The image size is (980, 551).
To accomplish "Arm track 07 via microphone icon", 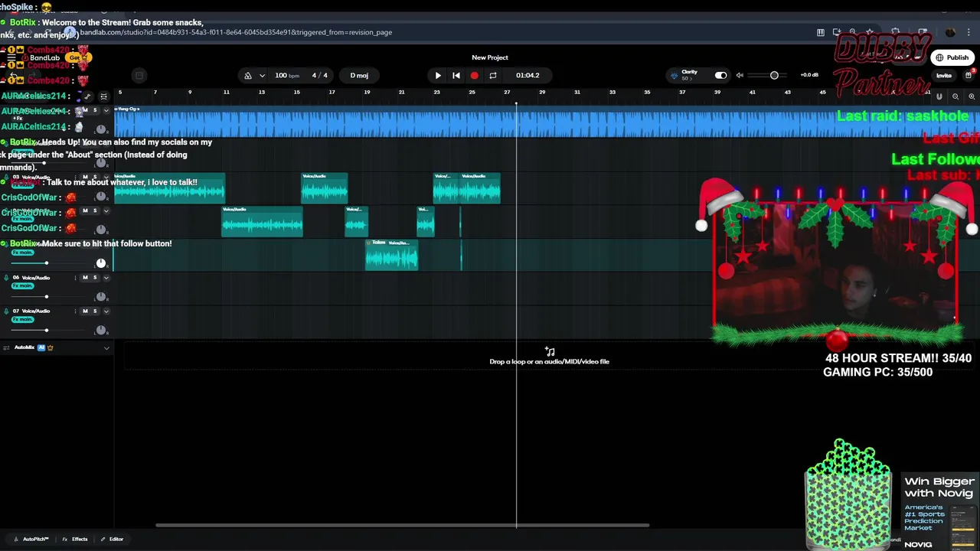I will tap(7, 311).
